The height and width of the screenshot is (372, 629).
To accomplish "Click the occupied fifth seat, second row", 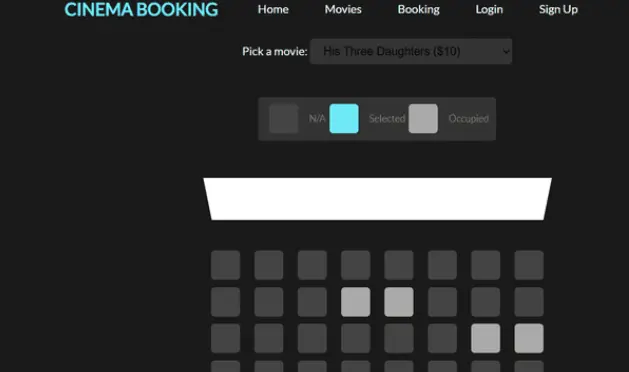I will point(399,302).
